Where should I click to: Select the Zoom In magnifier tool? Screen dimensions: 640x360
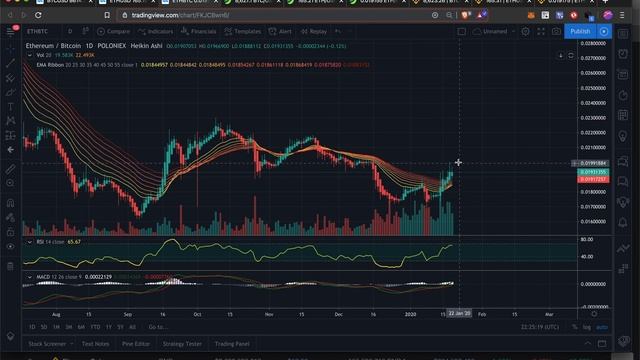point(11,183)
